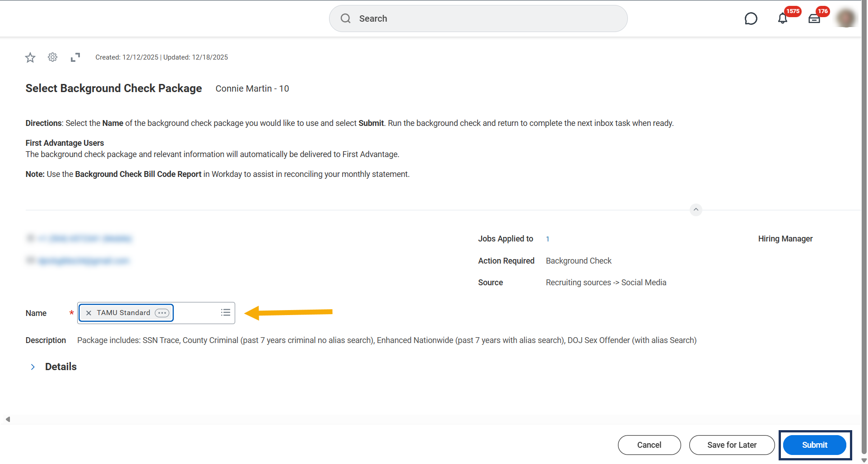Click Save for Later
868x464 pixels.
(732, 445)
